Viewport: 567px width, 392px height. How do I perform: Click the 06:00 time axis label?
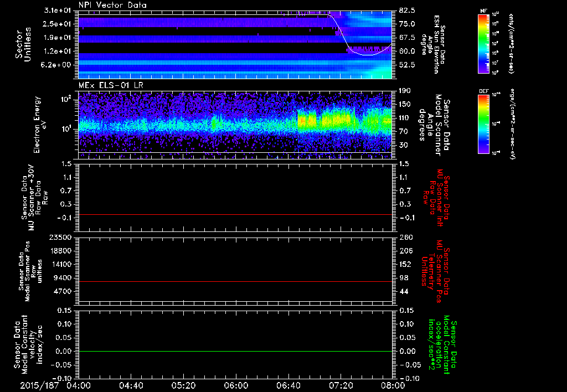(236, 385)
